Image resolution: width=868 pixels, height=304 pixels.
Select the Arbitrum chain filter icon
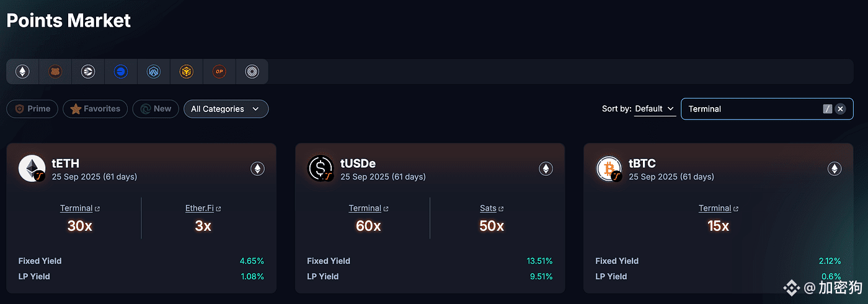(x=154, y=72)
